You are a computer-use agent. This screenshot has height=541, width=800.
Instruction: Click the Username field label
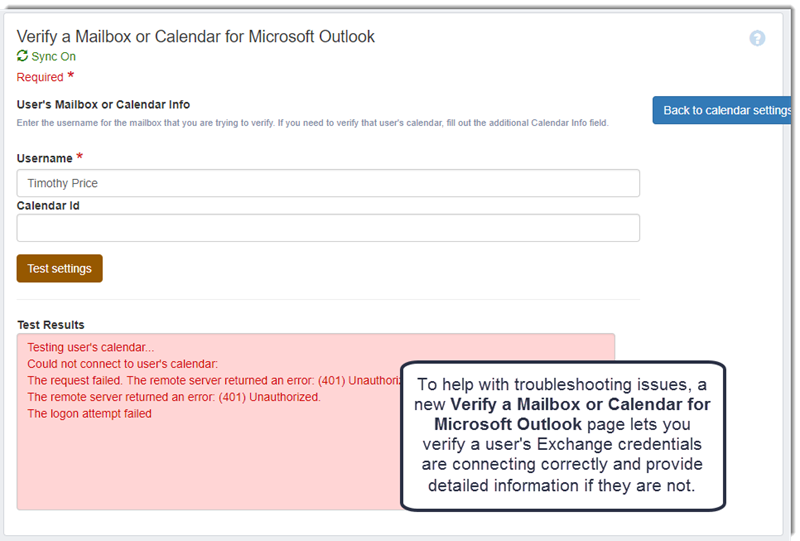click(45, 158)
